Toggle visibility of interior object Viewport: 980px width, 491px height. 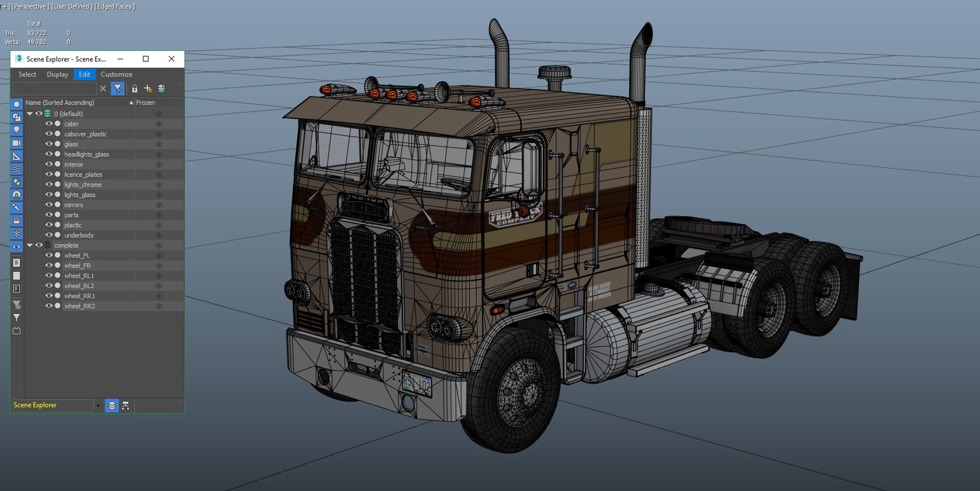pyautogui.click(x=49, y=164)
